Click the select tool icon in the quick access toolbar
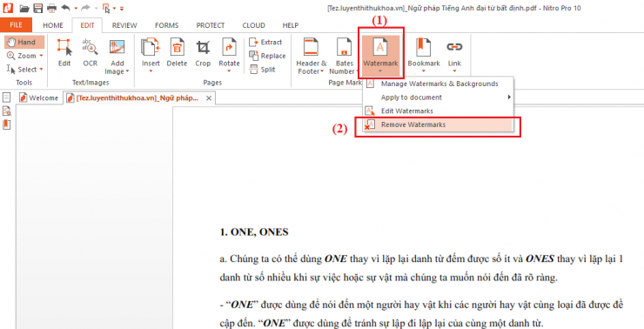The height and width of the screenshot is (329, 644). tap(106, 8)
